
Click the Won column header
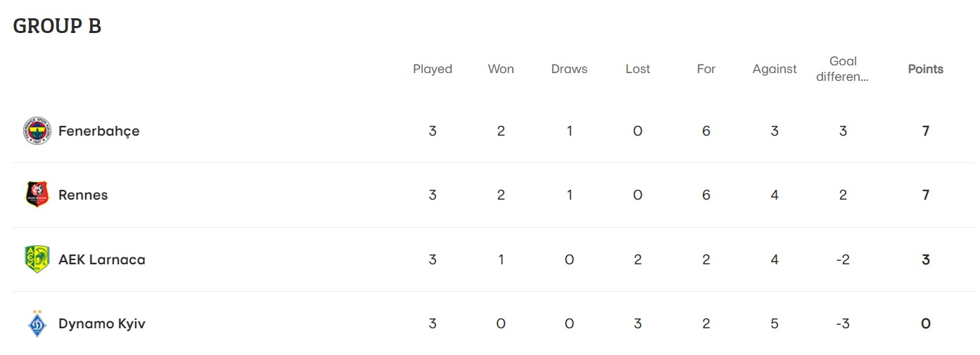501,69
